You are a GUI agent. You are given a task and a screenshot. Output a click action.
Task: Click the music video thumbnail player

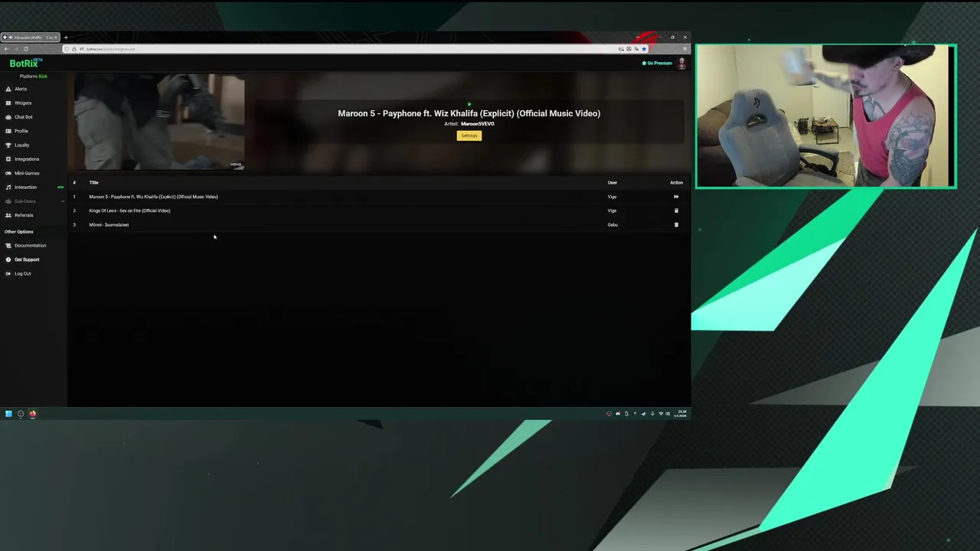coord(159,122)
